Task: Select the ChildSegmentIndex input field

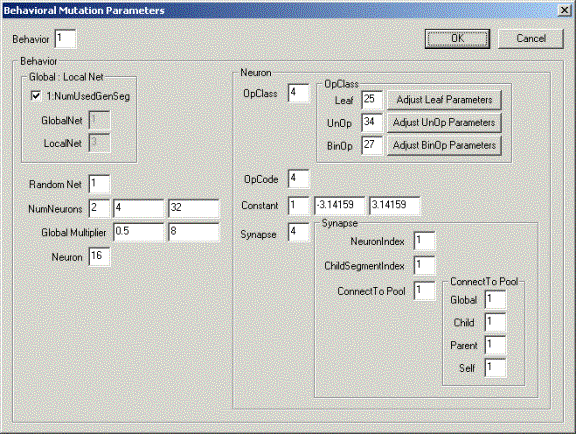Action: tap(424, 266)
